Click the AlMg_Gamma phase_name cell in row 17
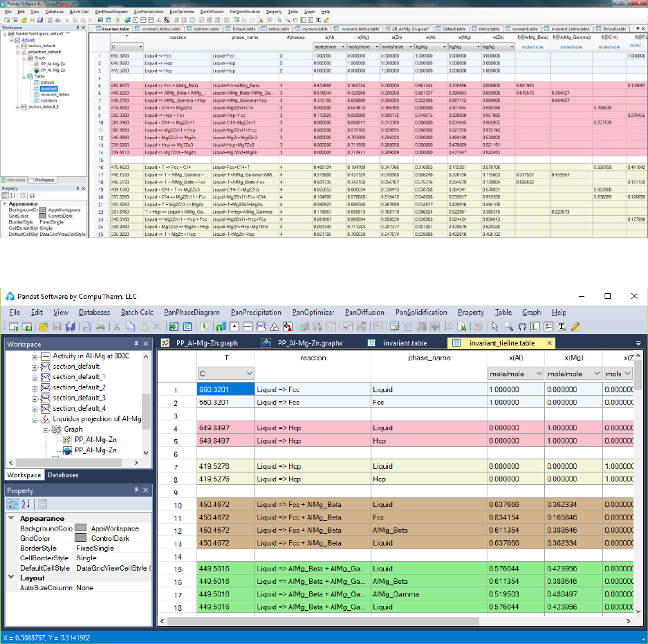Image resolution: width=648 pixels, height=644 pixels. [429, 594]
